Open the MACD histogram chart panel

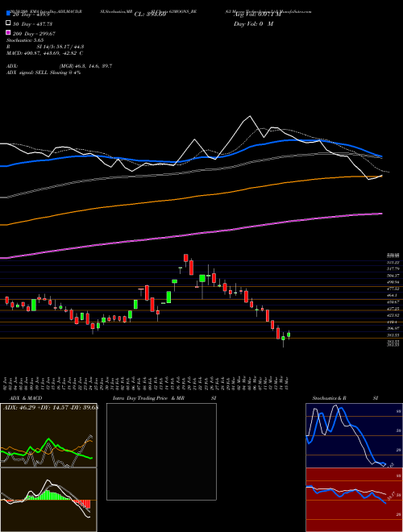tap(48, 500)
